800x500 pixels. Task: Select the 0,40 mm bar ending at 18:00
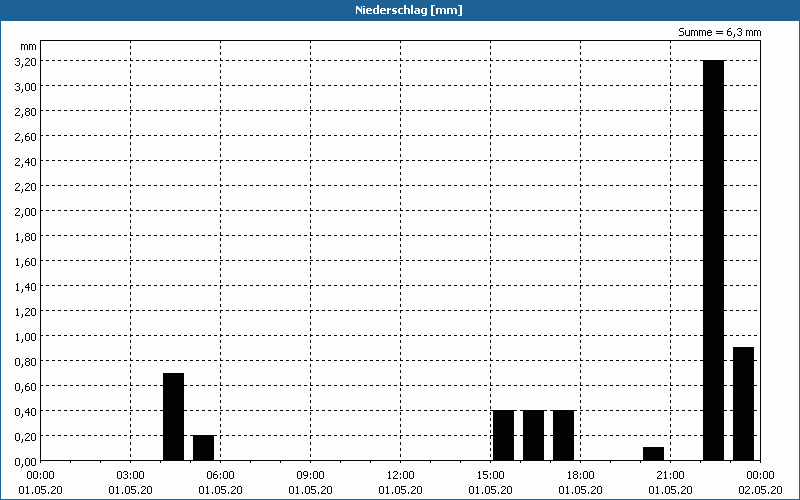pos(563,435)
